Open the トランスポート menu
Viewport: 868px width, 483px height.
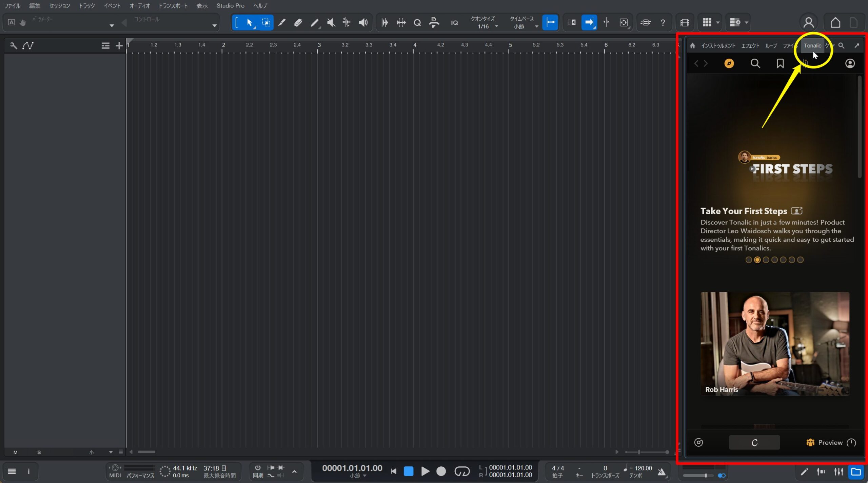click(x=173, y=6)
